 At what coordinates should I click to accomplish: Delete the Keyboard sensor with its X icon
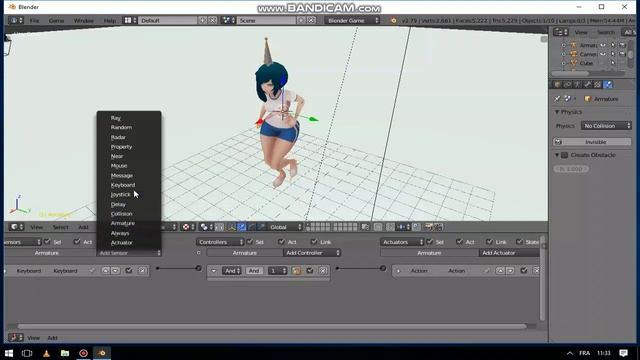(142, 270)
